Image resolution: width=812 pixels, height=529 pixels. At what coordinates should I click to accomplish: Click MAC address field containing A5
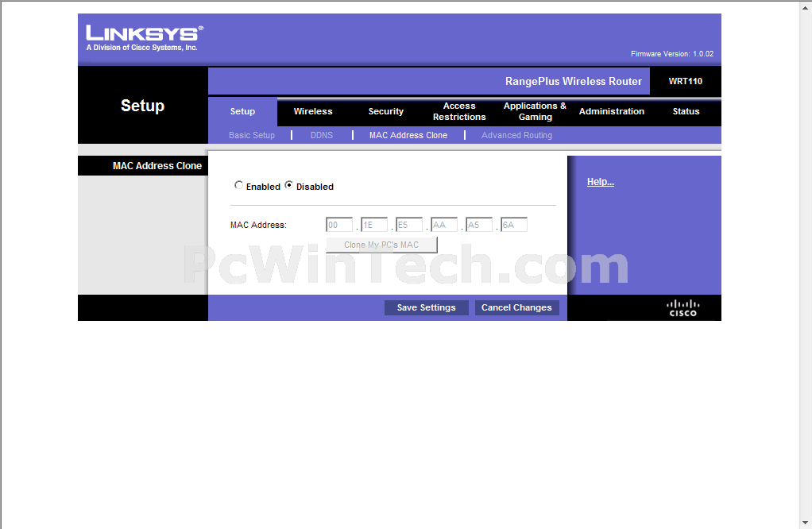479,225
